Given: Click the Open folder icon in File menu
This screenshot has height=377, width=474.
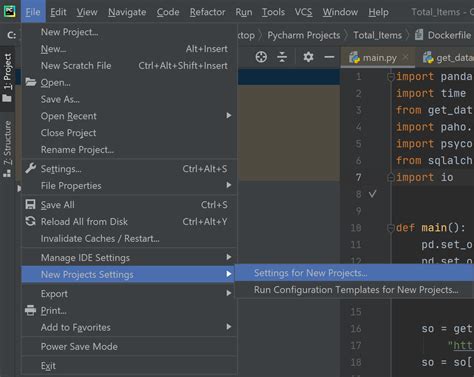Looking at the screenshot, I should coord(31,82).
